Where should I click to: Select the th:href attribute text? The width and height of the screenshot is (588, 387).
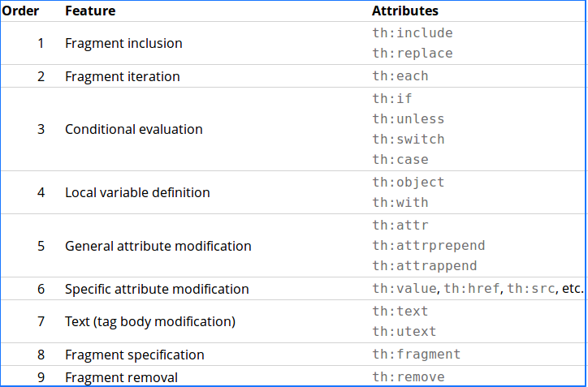pos(472,289)
